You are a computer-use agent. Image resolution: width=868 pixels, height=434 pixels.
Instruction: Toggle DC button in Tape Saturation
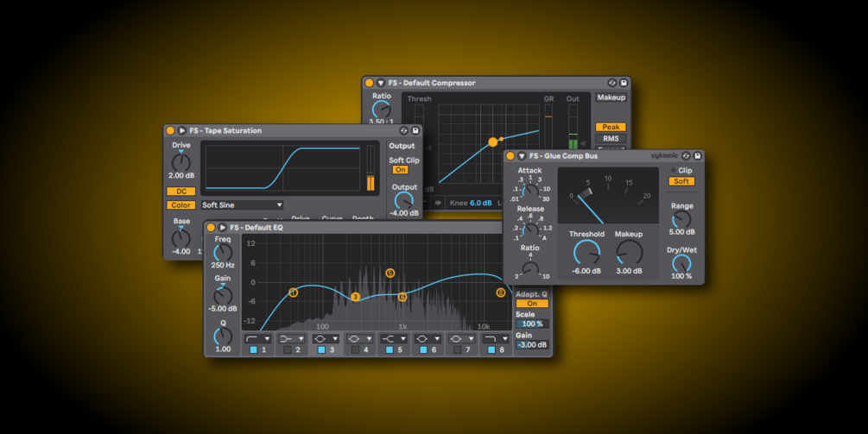pyautogui.click(x=181, y=192)
